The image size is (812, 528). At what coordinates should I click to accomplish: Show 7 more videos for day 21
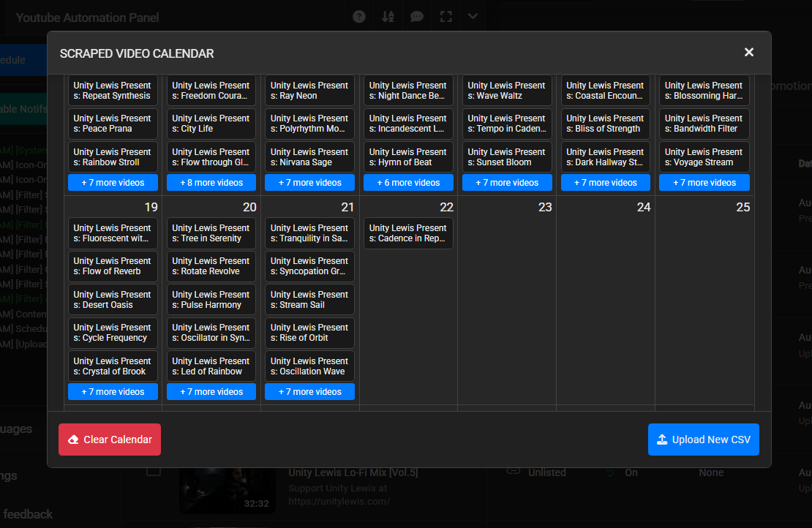click(x=309, y=392)
